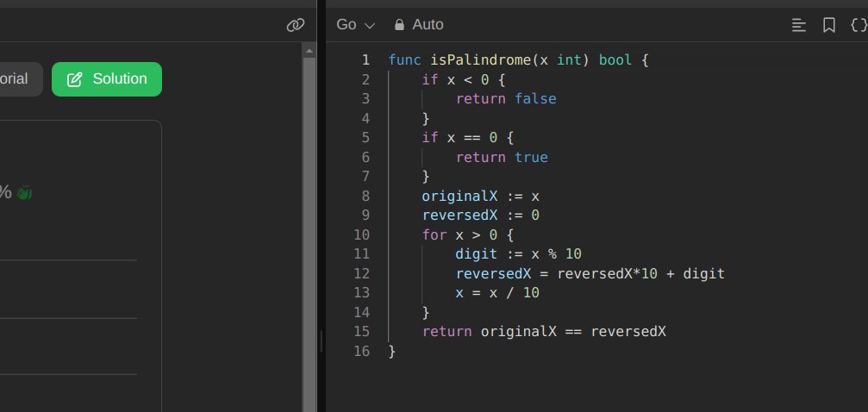Click on 'isPalindrome' function name
The image size is (868, 412).
coord(481,59)
